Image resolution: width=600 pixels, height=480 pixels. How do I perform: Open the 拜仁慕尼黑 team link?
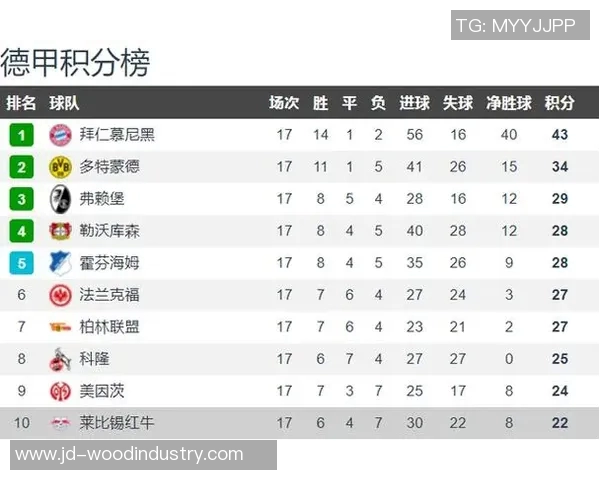coord(117,135)
